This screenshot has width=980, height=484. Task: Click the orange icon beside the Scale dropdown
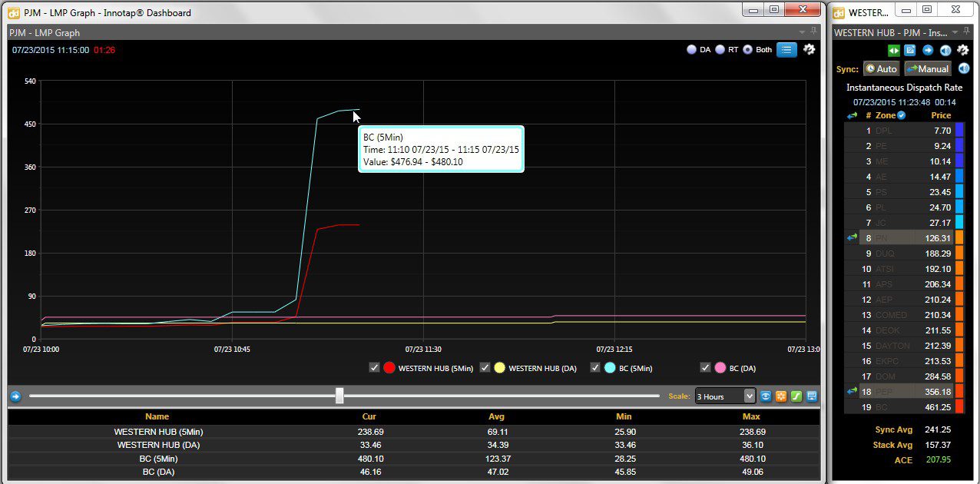781,396
